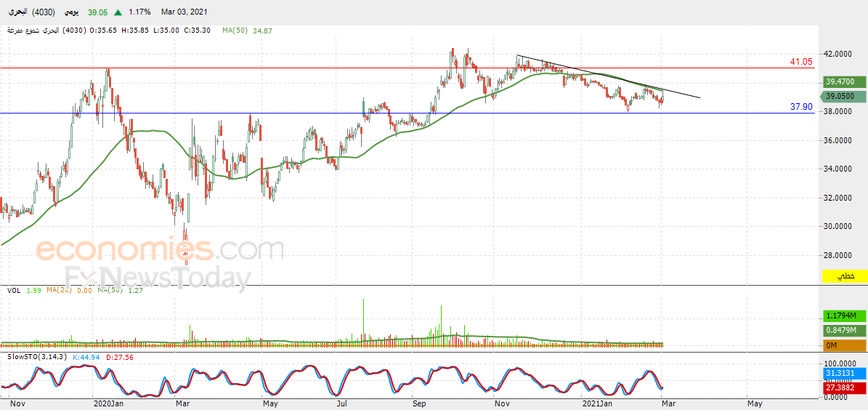Click the D:27.56 stochastic value
The height and width of the screenshot is (410, 868).
point(119,357)
